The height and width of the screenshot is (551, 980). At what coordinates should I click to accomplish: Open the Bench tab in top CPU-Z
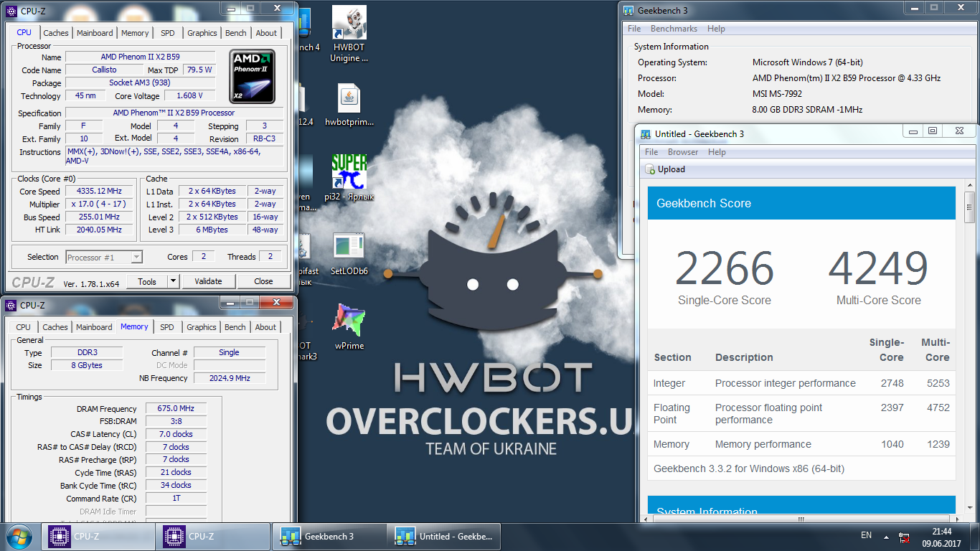coord(236,33)
